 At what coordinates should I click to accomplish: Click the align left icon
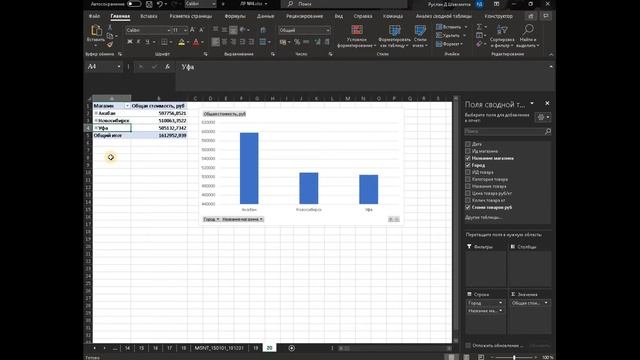coord(216,42)
